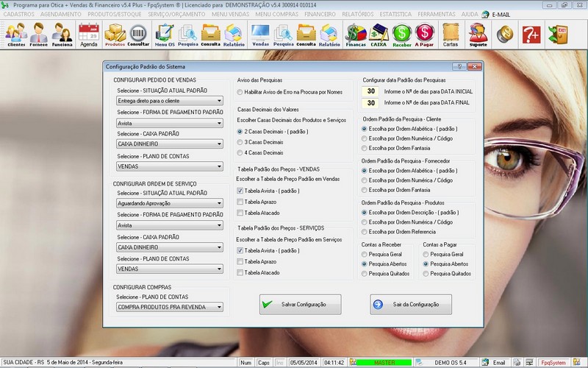Open the Produtos boxes icon

point(115,34)
